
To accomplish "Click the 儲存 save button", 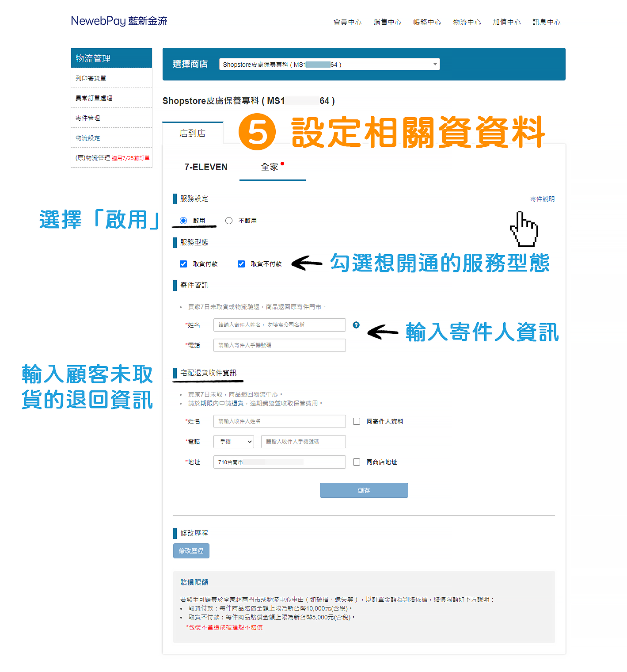I will pos(364,490).
